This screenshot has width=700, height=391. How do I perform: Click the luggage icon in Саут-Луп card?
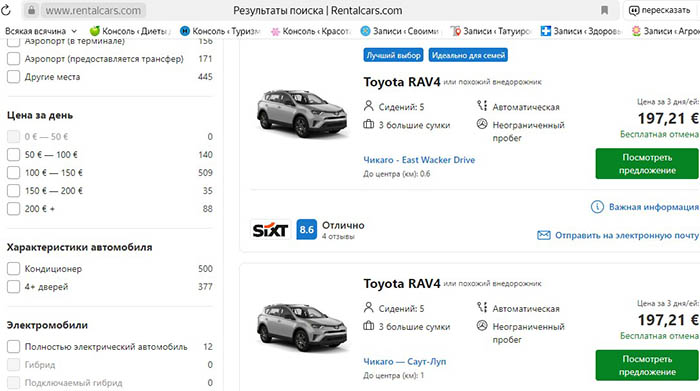click(x=368, y=326)
